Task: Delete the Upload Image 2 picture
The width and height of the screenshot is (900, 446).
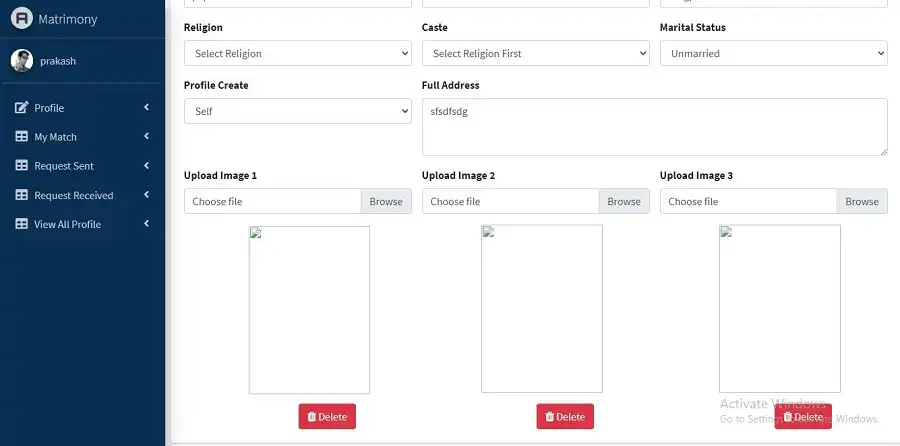Action: click(x=565, y=416)
